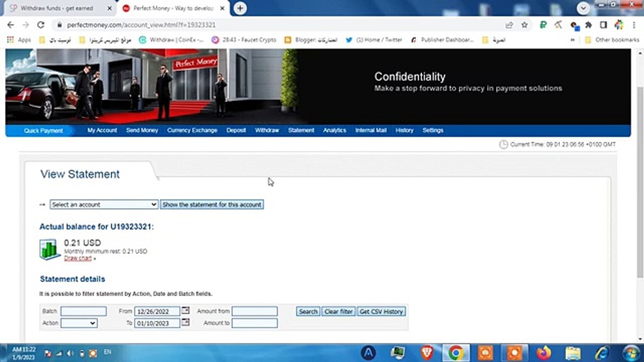The height and width of the screenshot is (362, 644).
Task: Click the Search button
Action: (x=308, y=312)
